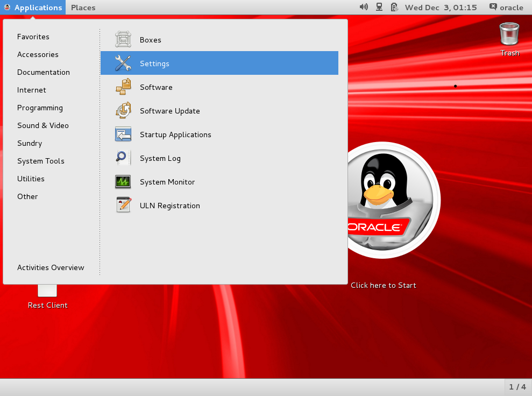Launch Startup Applications from the menu label
Image resolution: width=532 pixels, height=396 pixels.
point(175,135)
